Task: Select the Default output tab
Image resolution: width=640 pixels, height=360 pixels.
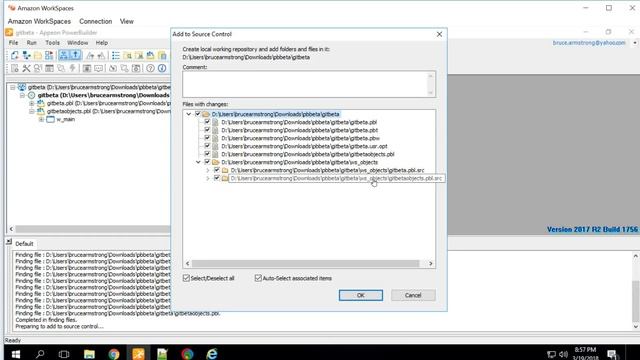Action: click(24, 244)
